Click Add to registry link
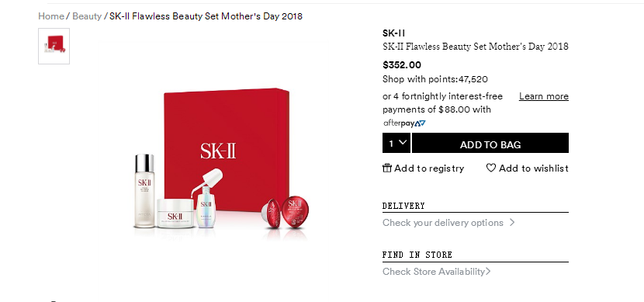The width and height of the screenshot is (644, 302). pyautogui.click(x=424, y=168)
